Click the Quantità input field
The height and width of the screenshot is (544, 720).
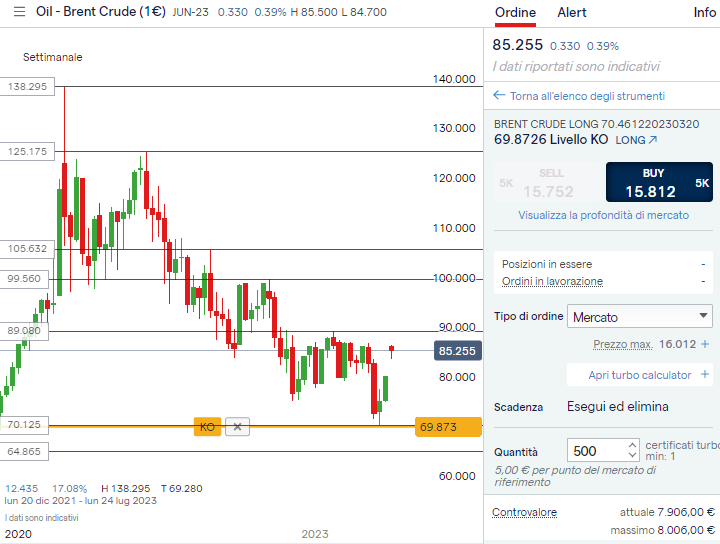[596, 451]
